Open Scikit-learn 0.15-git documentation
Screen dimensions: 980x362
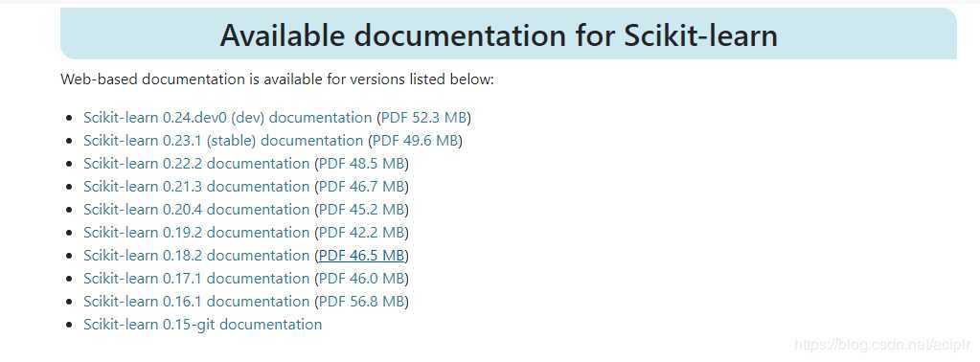click(x=202, y=325)
